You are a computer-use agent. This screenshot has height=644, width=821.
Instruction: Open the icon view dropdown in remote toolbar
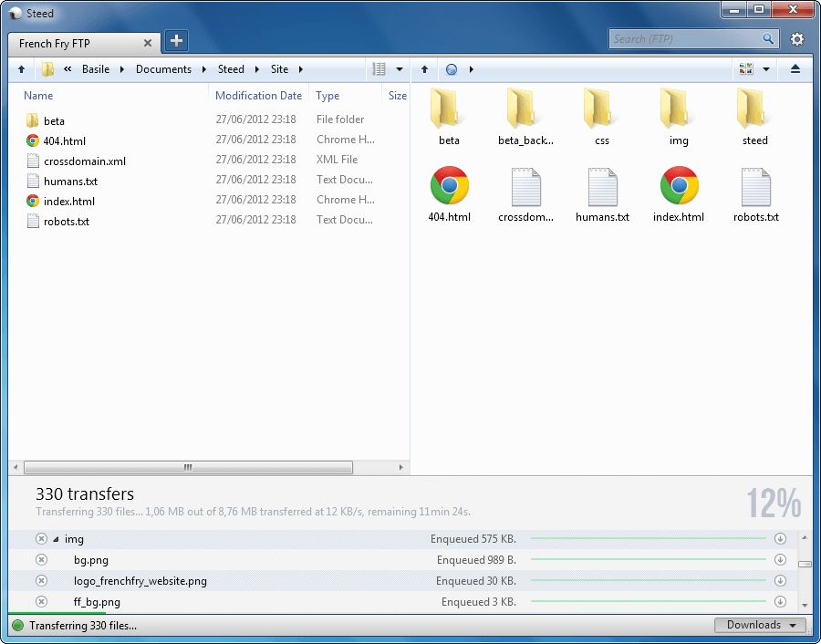[753, 69]
